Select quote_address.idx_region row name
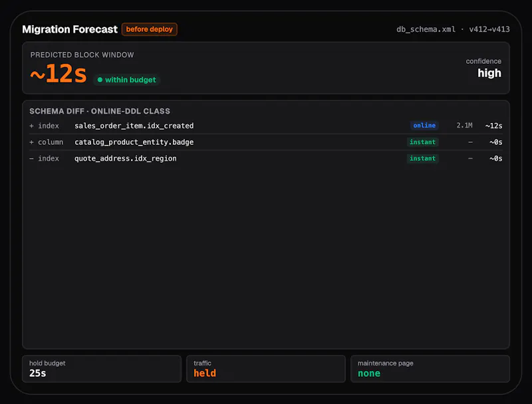Image resolution: width=532 pixels, height=404 pixels. tap(126, 158)
